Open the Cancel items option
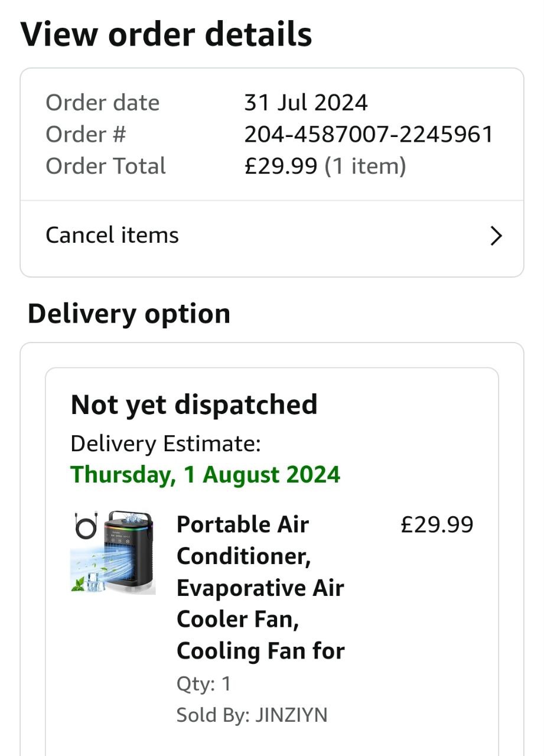544x756 pixels. point(112,236)
